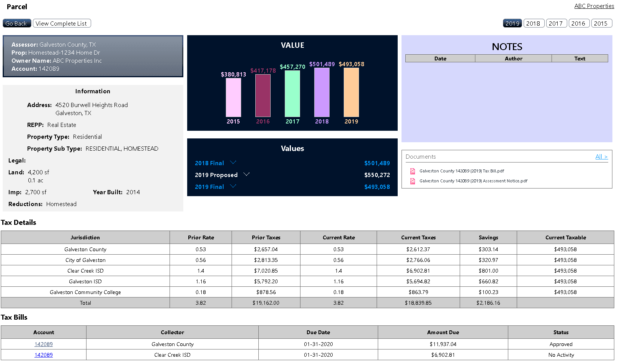Expand the 2019 Final values chevron
This screenshot has height=364, width=617.
click(x=233, y=187)
